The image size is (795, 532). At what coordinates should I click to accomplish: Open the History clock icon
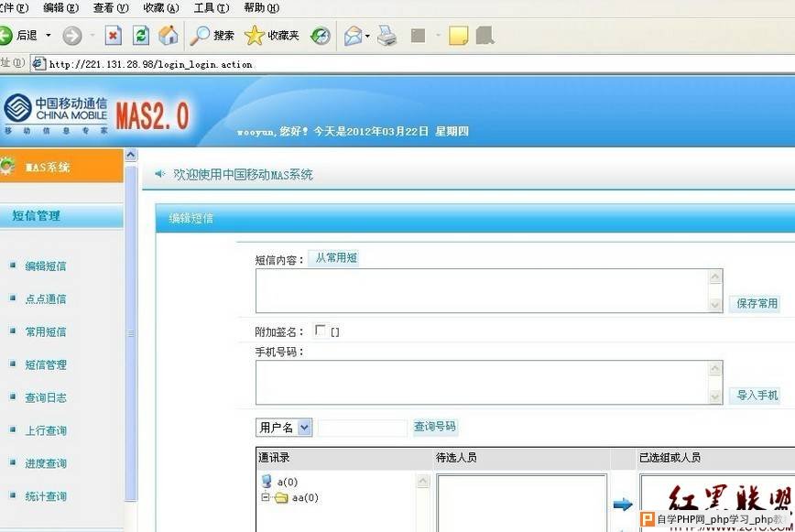(321, 36)
